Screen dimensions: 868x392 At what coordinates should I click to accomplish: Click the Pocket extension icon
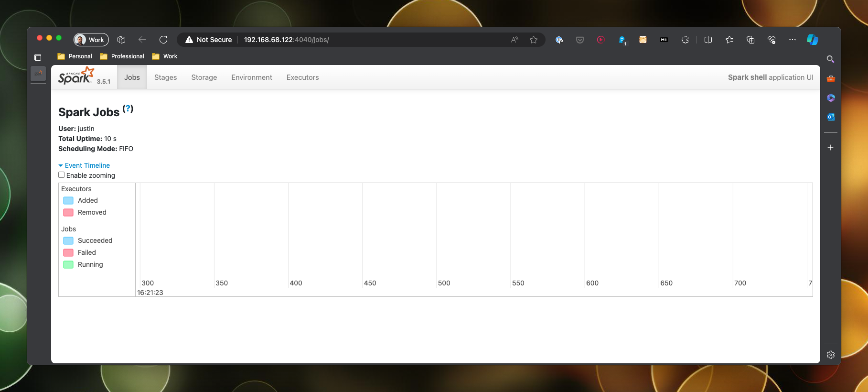[580, 40]
